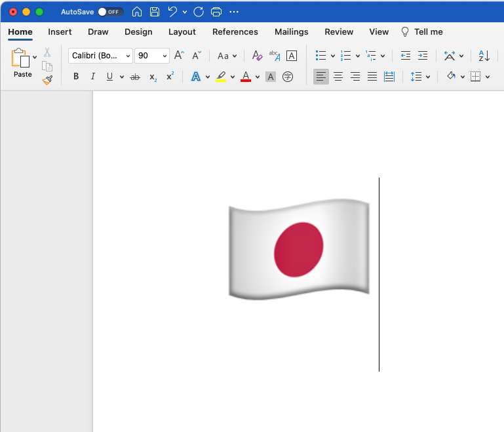Viewport: 504px width, 432px height.
Task: Toggle Superscript formatting
Action: pos(170,76)
